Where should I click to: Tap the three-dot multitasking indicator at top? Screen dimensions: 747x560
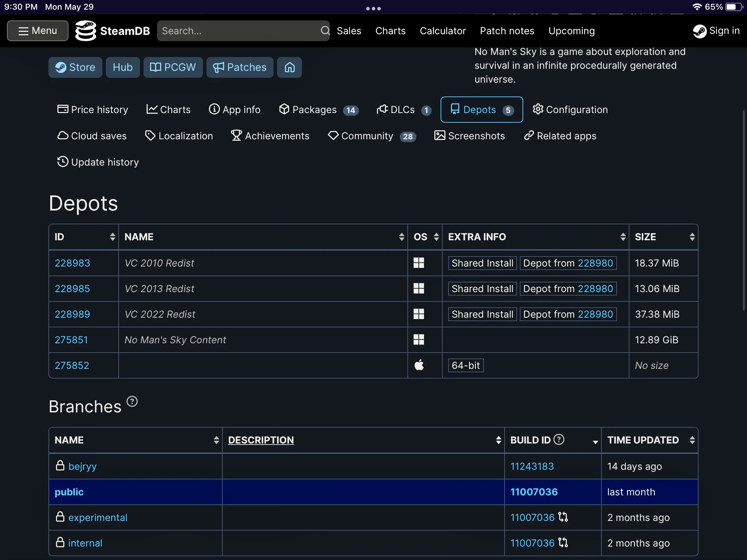point(373,9)
